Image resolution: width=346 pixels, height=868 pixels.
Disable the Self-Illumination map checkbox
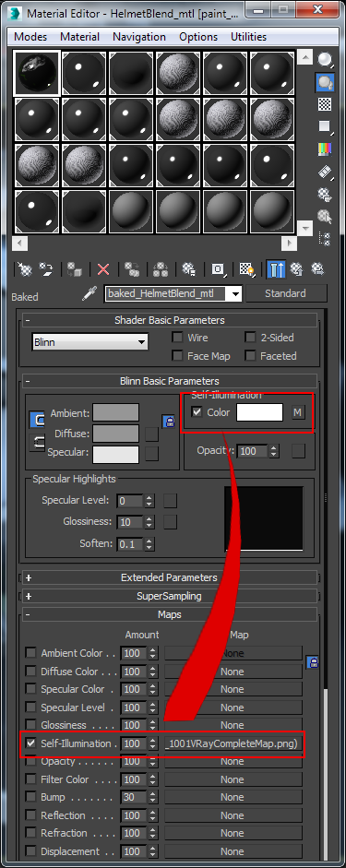(x=31, y=743)
